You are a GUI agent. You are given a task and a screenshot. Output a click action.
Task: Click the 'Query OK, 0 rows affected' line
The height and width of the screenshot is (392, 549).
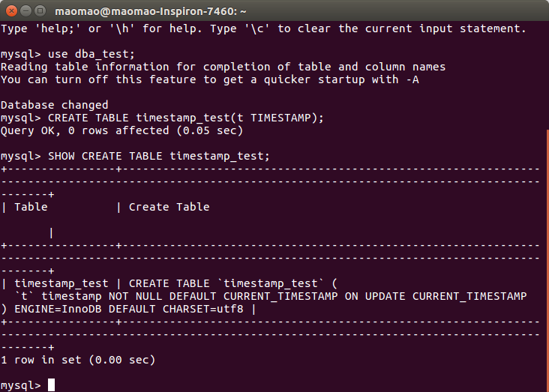coord(121,130)
